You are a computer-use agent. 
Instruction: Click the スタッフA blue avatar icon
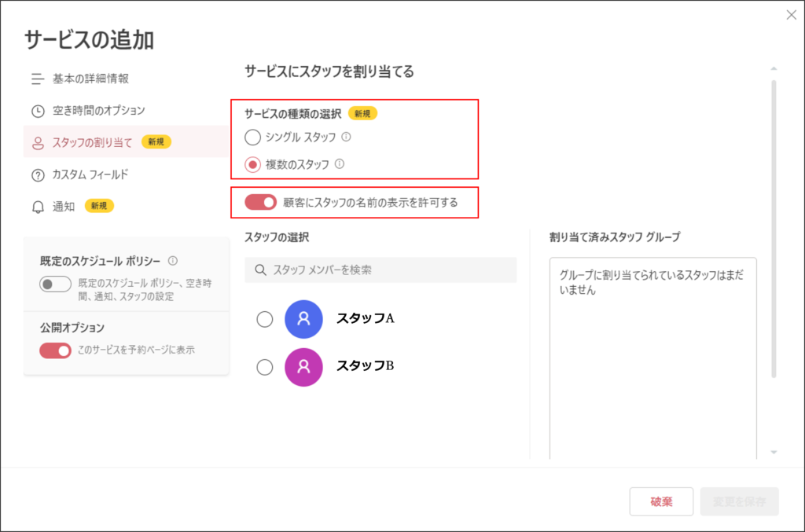point(303,318)
